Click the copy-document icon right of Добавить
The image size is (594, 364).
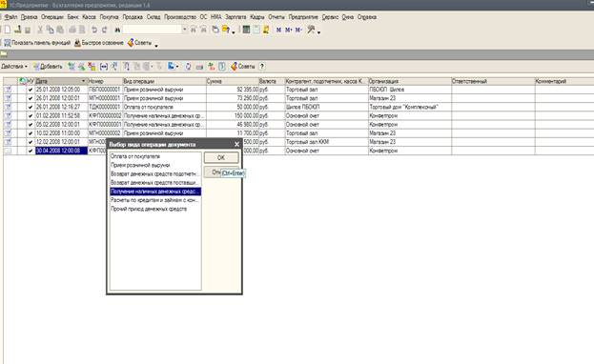[x=71, y=67]
